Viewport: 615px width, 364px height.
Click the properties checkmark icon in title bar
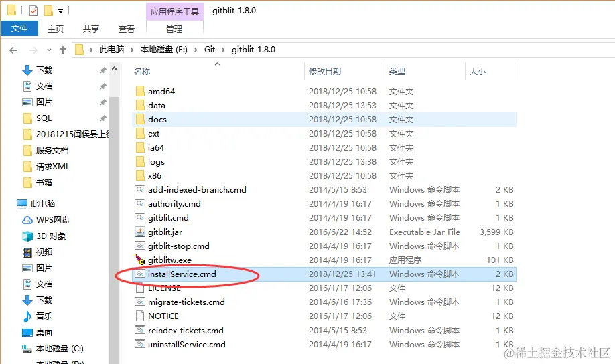33,11
